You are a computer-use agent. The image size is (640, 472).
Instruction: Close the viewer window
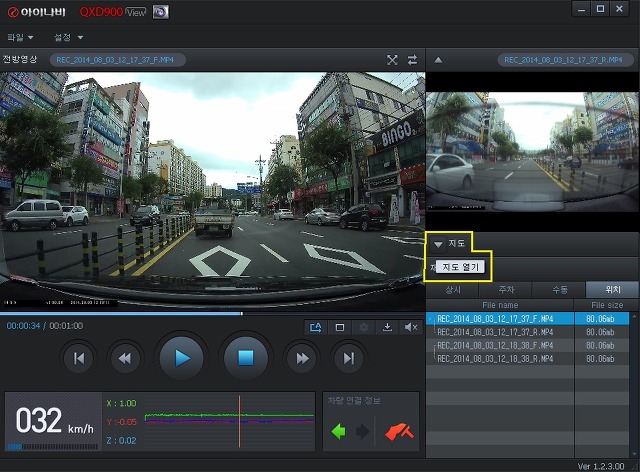[x=619, y=9]
